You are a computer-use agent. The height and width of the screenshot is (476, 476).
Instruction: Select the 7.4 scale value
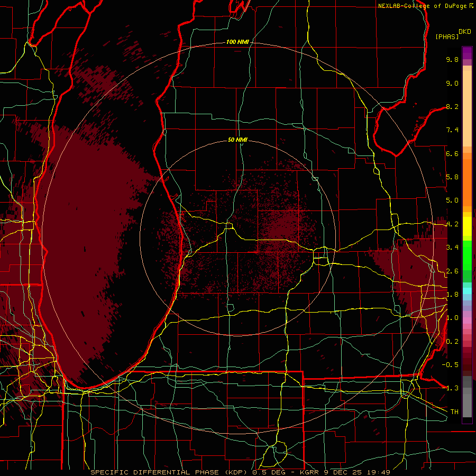coord(452,130)
